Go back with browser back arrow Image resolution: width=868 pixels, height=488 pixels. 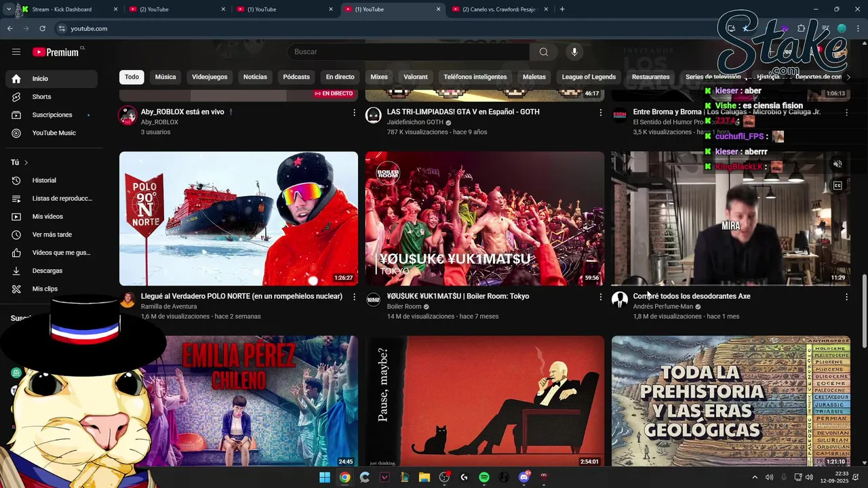click(x=10, y=28)
